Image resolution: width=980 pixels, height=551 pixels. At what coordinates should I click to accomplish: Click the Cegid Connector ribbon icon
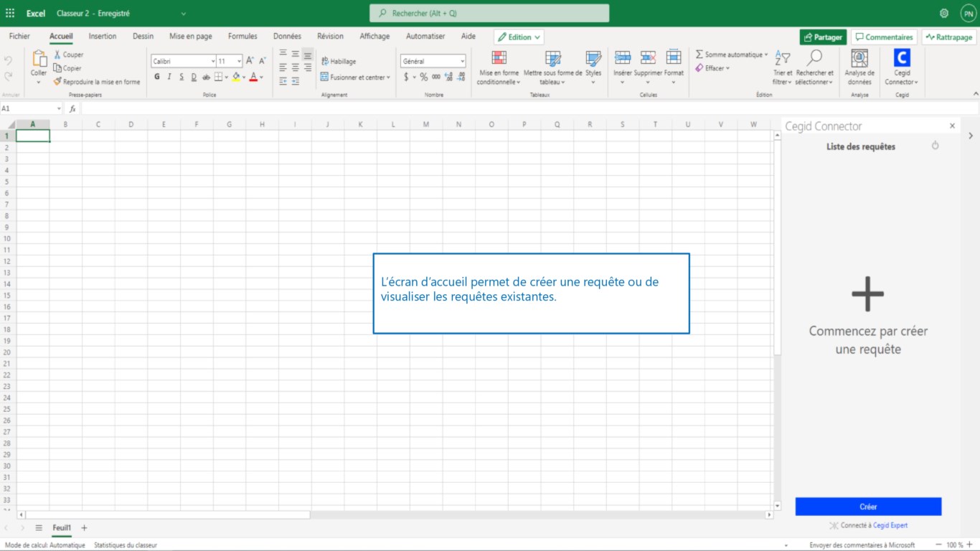(x=902, y=58)
